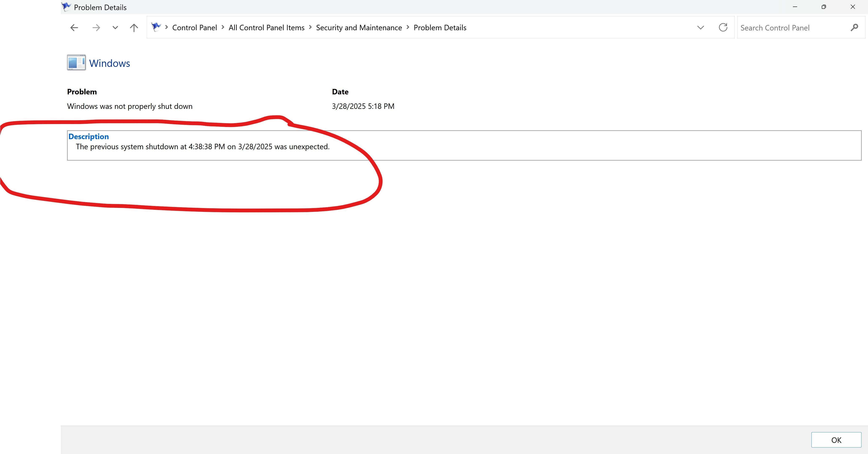Refresh the Problem Details page
The image size is (868, 454).
click(723, 27)
